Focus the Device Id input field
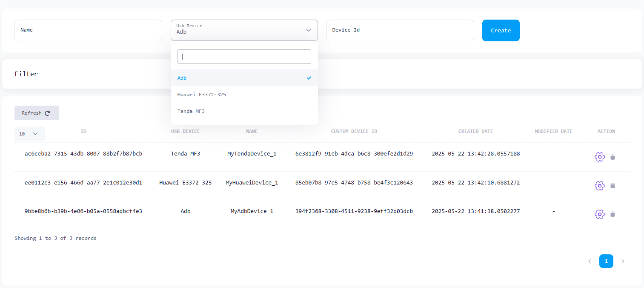Viewport: 644px width, 288px height. [400, 30]
